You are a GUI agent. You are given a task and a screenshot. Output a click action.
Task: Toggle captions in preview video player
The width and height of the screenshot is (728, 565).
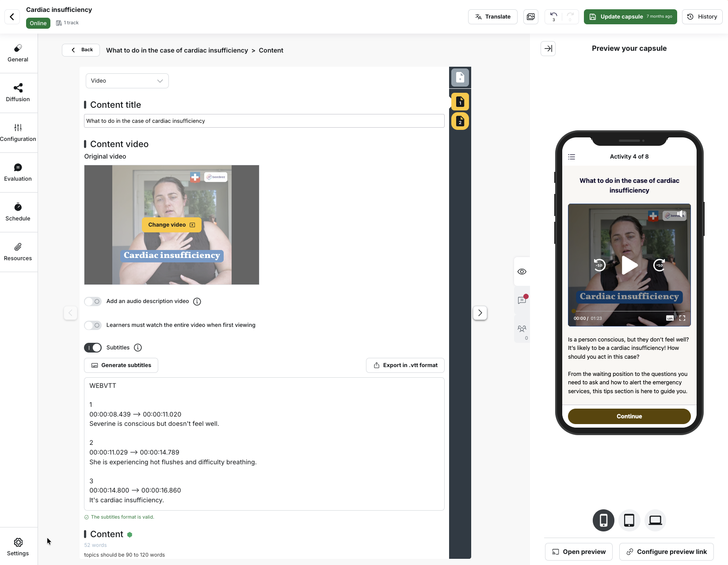coord(670,318)
